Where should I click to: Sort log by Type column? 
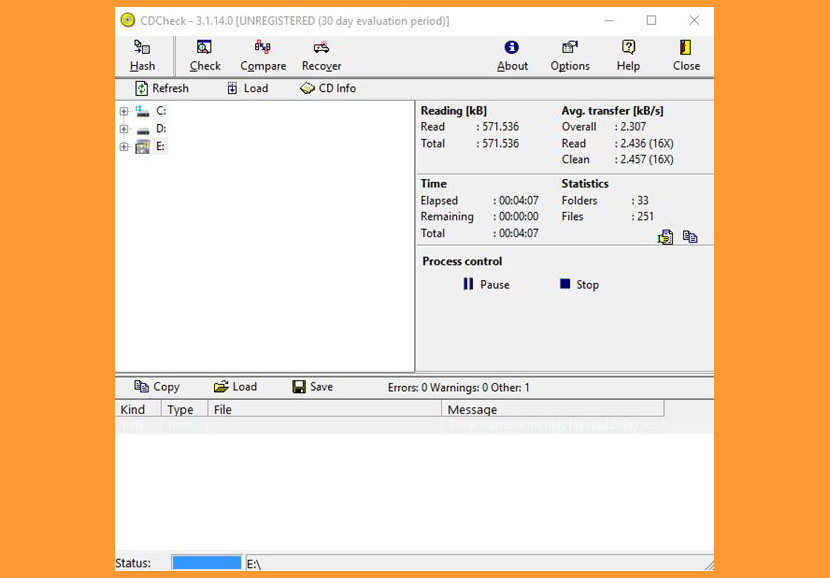pyautogui.click(x=184, y=409)
